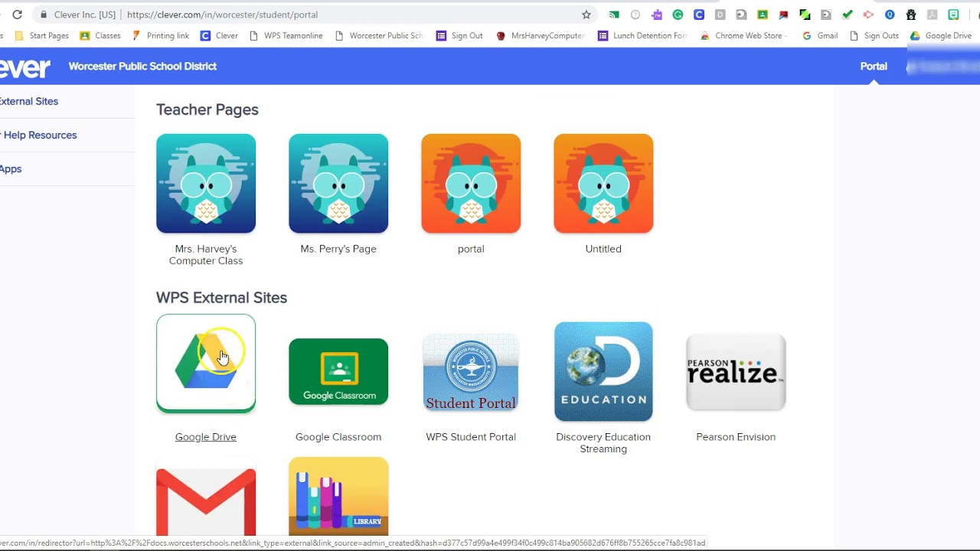This screenshot has width=980, height=551.
Task: Open the Start Pages bookmark folder
Action: pos(42,35)
